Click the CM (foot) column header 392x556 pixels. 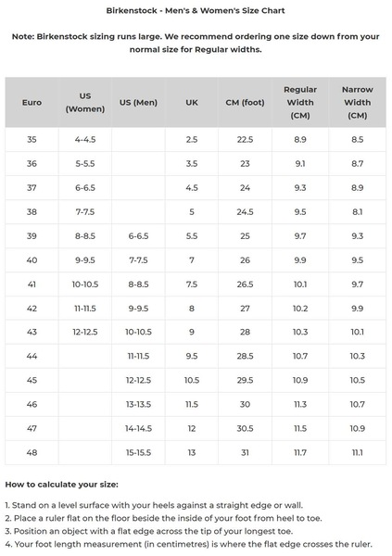(x=246, y=103)
